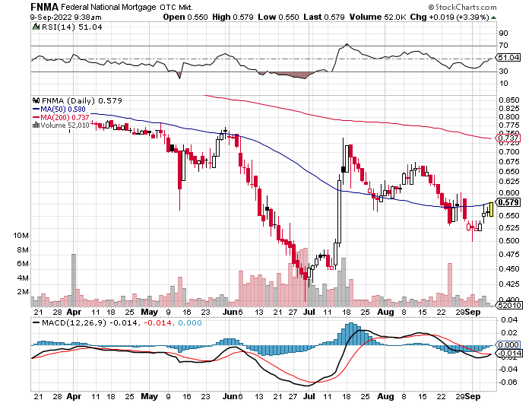Screen dimensions: 532x403
Task: Click the FNMA (Daily) 0.579 legend text
Action: click(x=82, y=100)
